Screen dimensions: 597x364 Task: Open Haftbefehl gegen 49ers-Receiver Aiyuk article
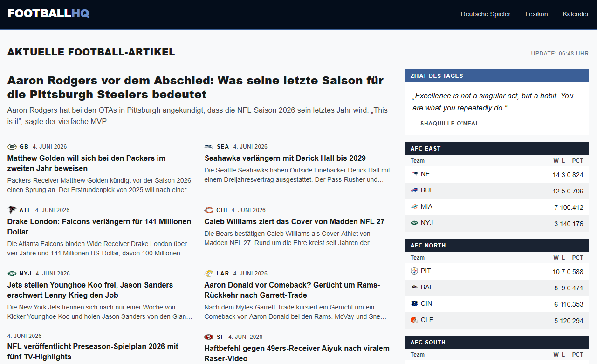(x=297, y=353)
